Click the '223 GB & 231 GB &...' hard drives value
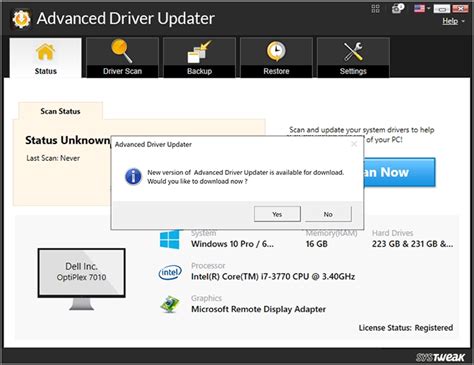 (412, 244)
